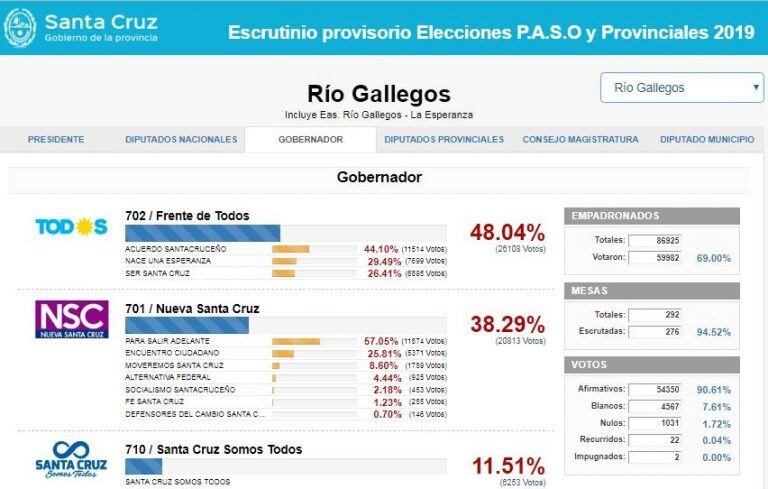
Task: Click the 702 / Frente de Todos heading
Action: [187, 215]
